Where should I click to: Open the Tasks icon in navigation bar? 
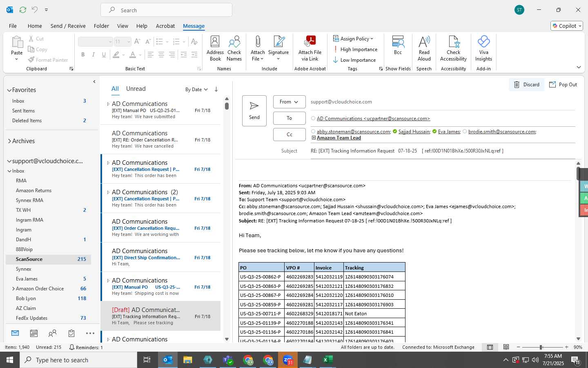[71, 333]
